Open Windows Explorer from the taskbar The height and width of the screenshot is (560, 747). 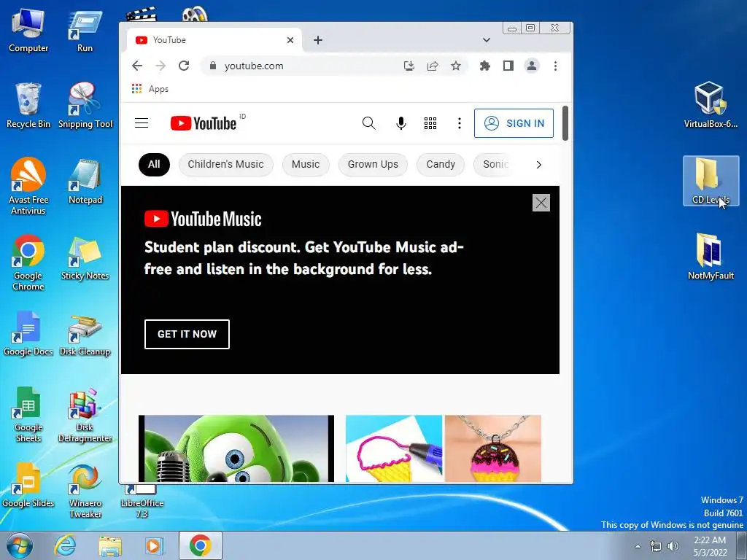pos(110,545)
